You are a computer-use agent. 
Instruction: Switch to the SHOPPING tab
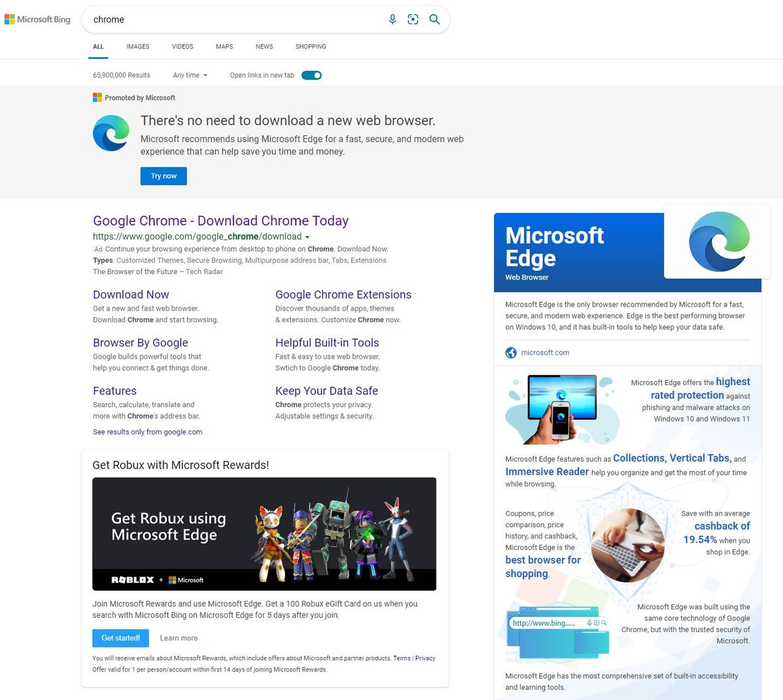[x=311, y=46]
